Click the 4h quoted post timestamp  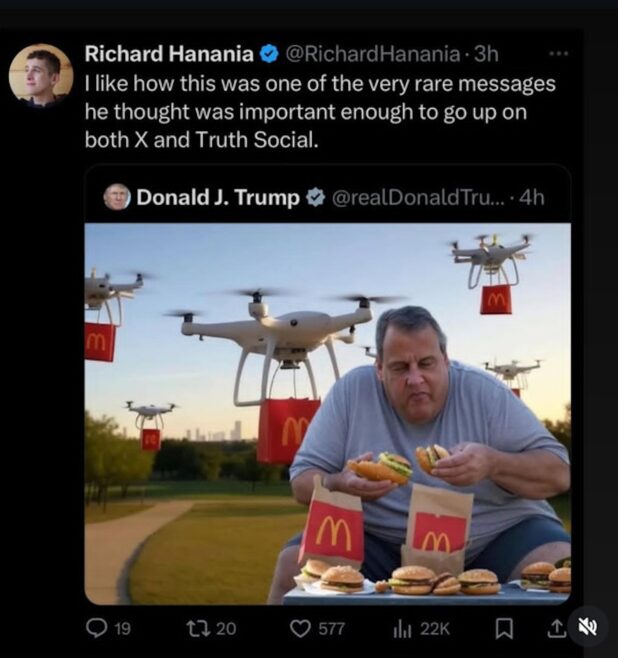point(533,197)
